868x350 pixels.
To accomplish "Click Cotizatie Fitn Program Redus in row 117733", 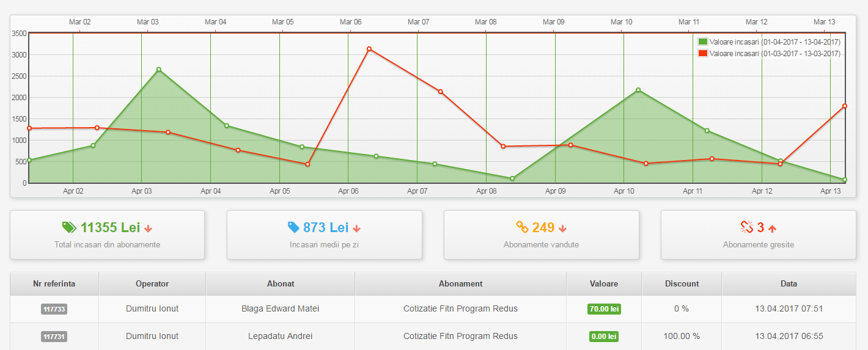I will (x=460, y=309).
